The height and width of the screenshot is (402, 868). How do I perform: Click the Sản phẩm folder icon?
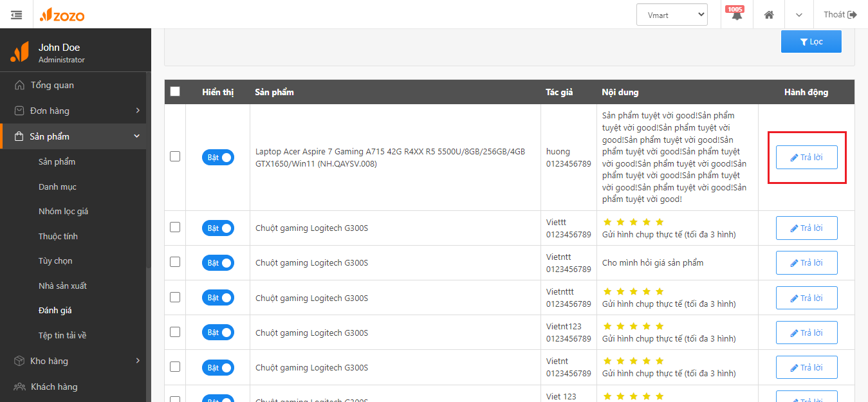[x=19, y=136]
